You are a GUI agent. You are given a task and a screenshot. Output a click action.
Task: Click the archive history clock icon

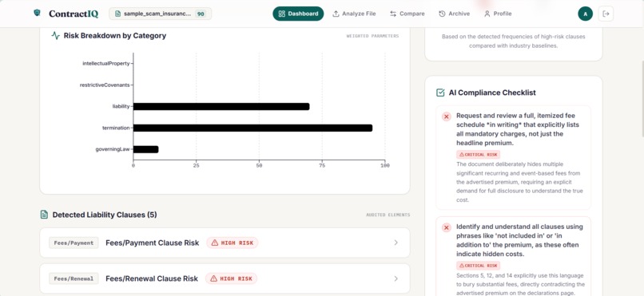pyautogui.click(x=442, y=14)
